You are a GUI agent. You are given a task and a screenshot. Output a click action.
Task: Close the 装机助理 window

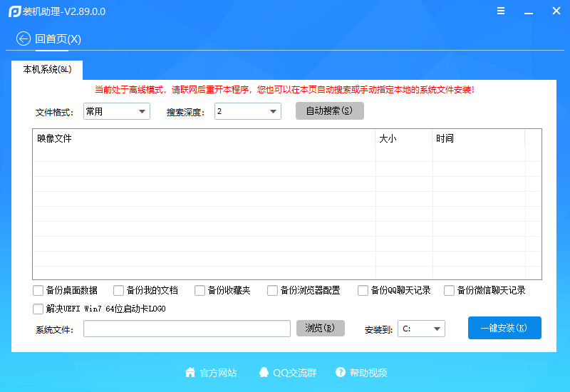pyautogui.click(x=556, y=11)
